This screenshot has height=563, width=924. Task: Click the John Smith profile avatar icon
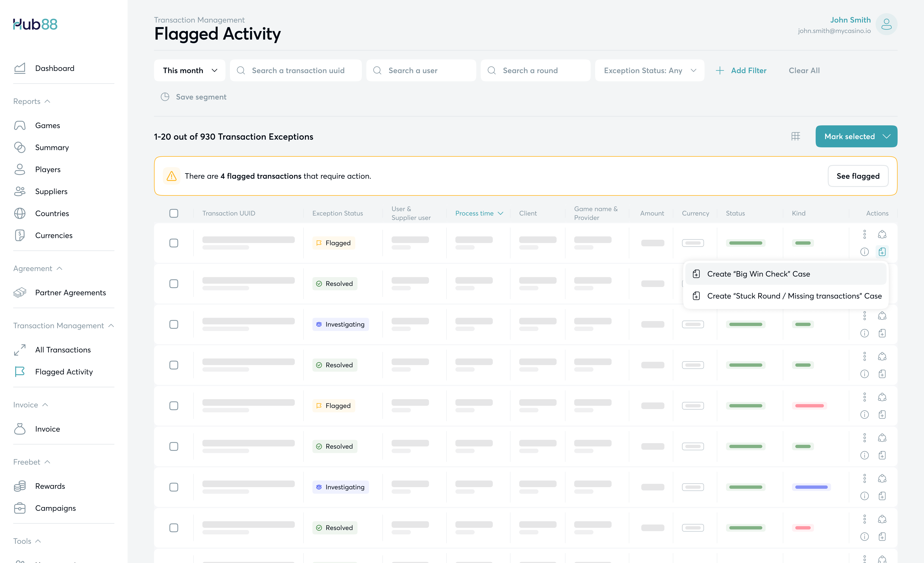click(x=886, y=24)
